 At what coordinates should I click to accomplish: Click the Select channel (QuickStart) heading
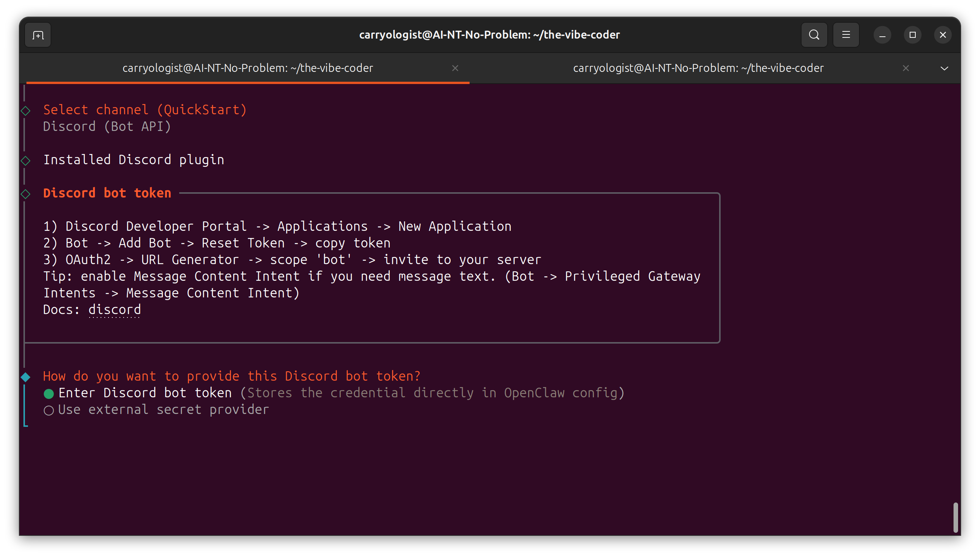coord(145,110)
